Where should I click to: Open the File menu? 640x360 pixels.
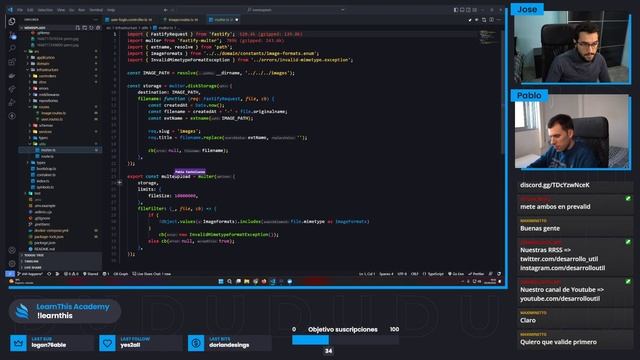pos(20,10)
